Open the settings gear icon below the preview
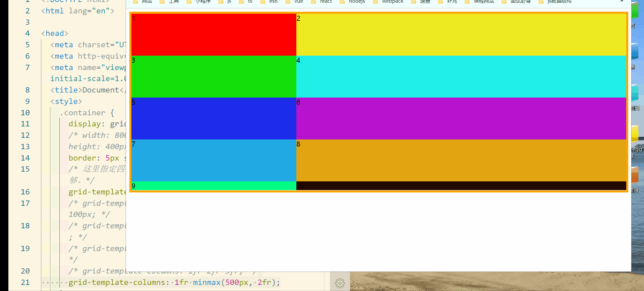This screenshot has width=644, height=291. (x=340, y=283)
